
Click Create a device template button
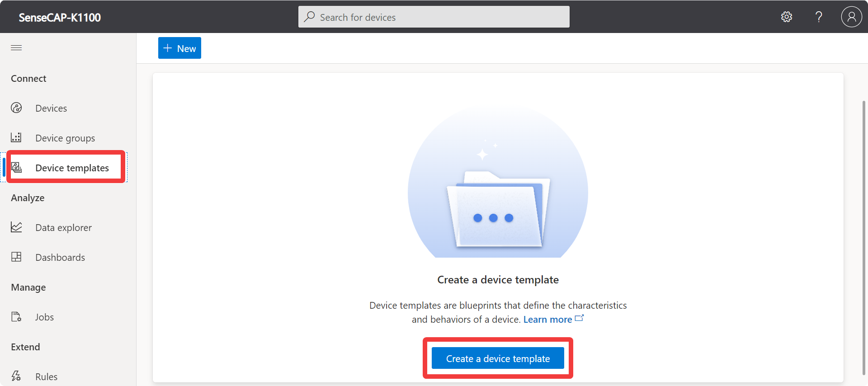pos(498,358)
